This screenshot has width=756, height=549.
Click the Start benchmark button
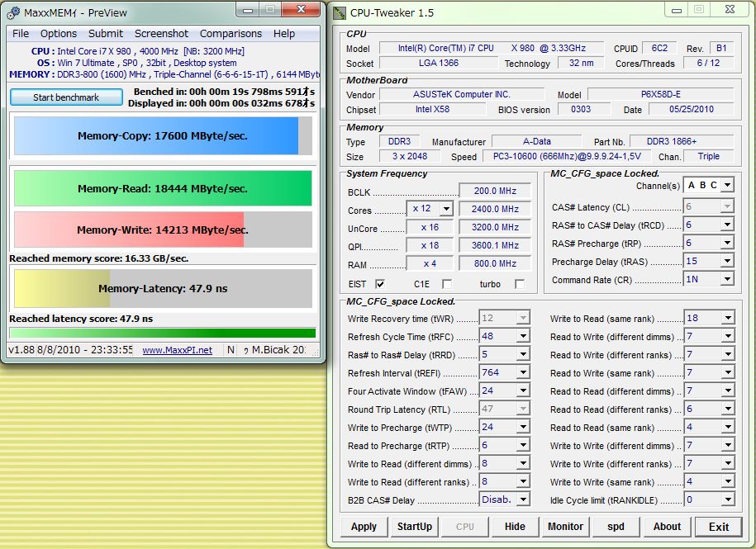[x=66, y=97]
